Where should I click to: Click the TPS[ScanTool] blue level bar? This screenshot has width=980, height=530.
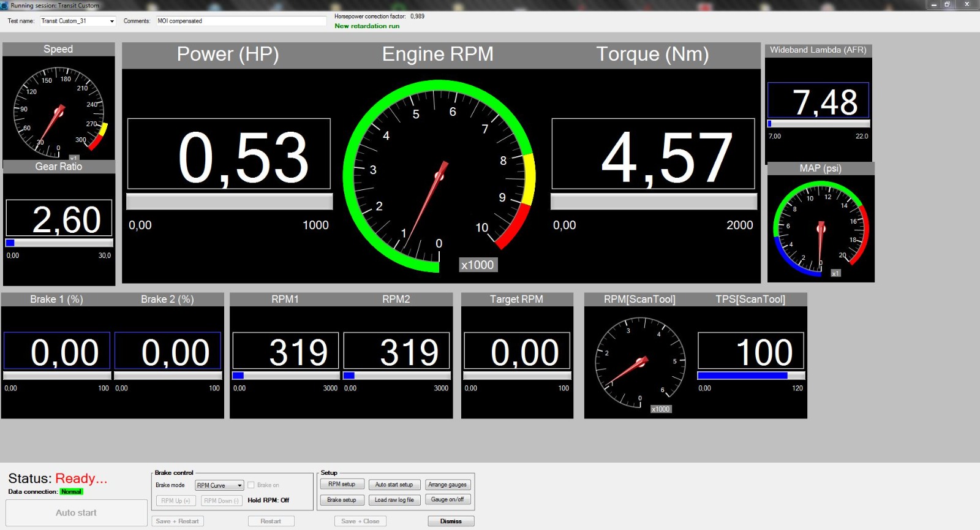751,376
